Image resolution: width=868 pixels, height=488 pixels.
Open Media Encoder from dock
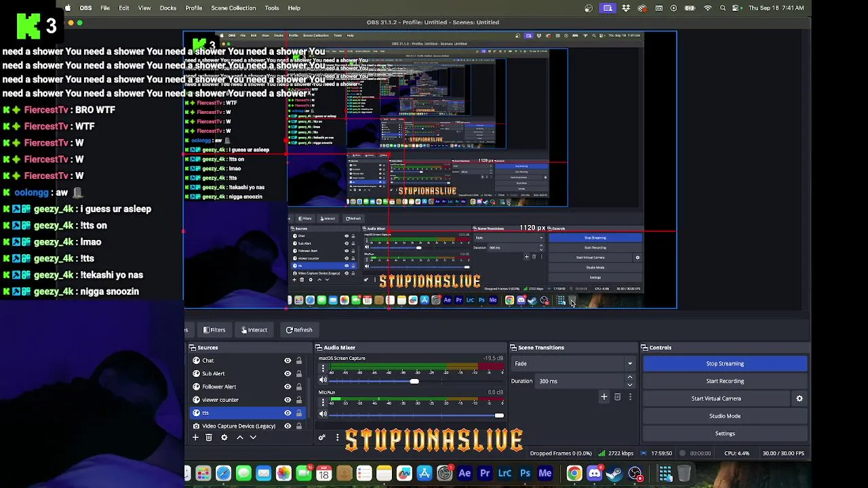tap(545, 474)
